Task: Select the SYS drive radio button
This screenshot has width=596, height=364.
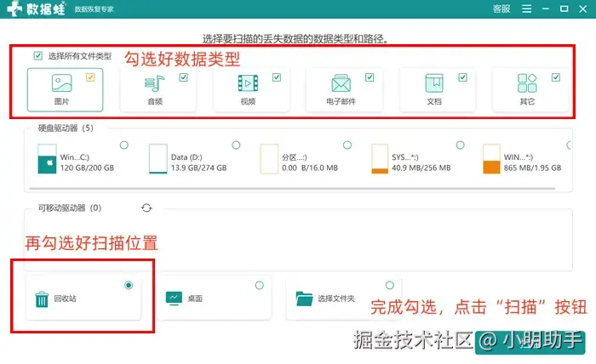Action: coord(461,145)
